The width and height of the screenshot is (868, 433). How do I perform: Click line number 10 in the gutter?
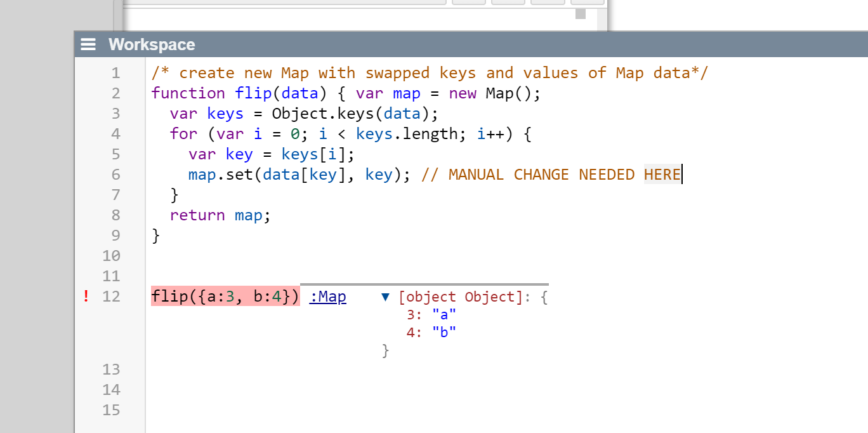[112, 256]
